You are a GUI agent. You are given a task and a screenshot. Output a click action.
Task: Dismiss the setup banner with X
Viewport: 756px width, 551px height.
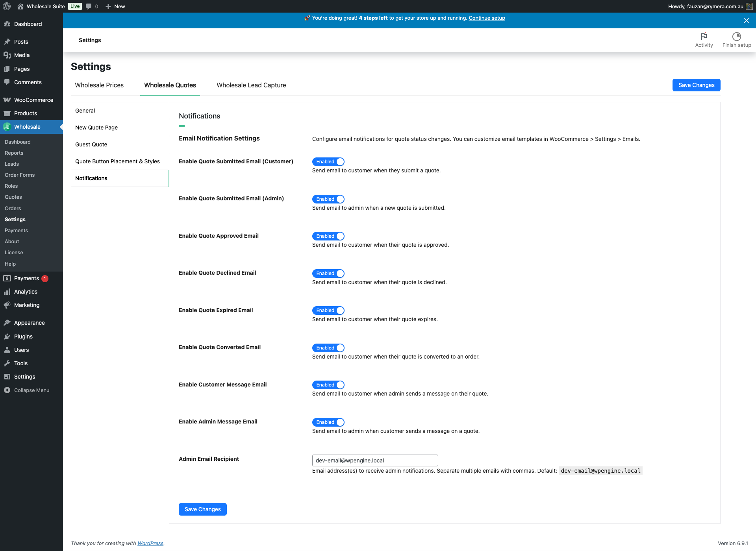746,20
